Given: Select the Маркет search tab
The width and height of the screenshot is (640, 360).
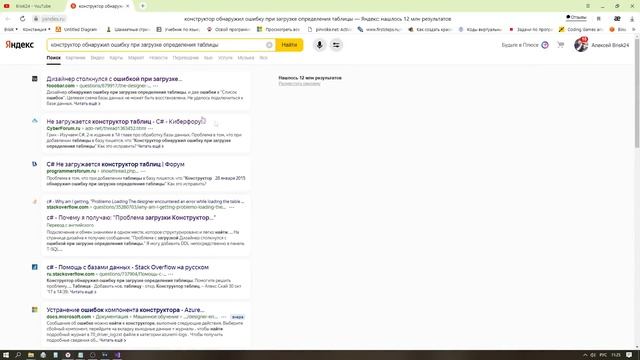Looking at the screenshot, I should tap(136, 58).
